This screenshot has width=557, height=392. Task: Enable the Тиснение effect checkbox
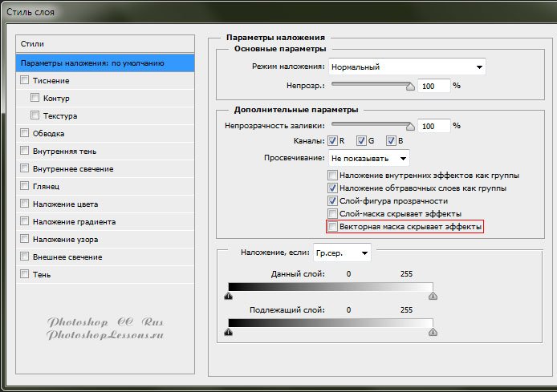[x=25, y=80]
